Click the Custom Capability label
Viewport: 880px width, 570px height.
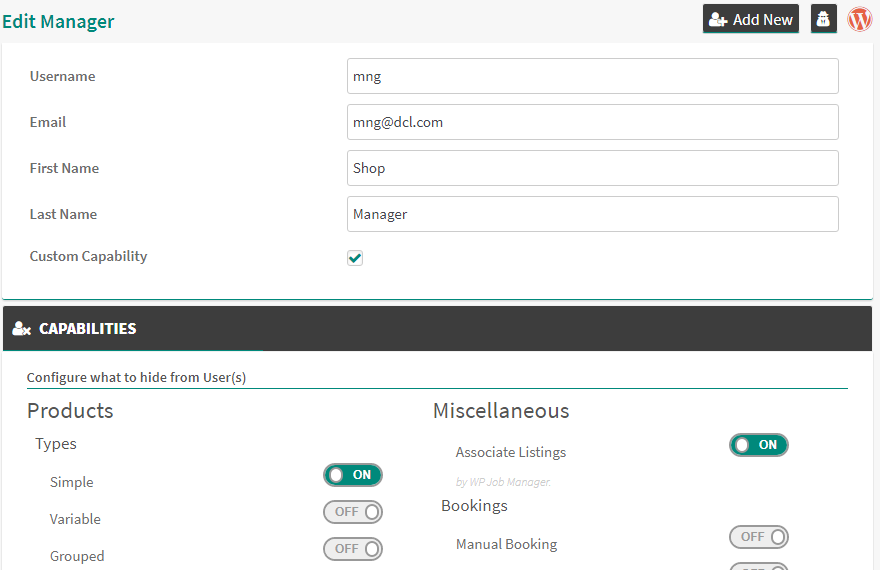(88, 256)
